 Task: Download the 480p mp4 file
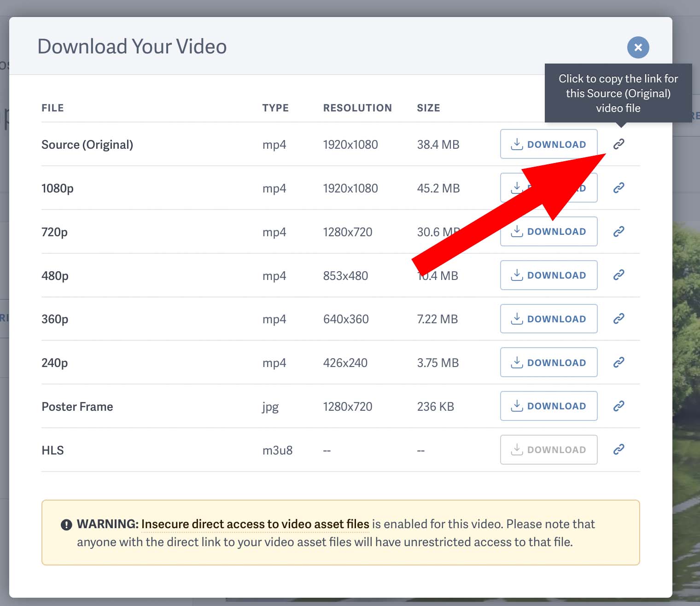coord(548,275)
